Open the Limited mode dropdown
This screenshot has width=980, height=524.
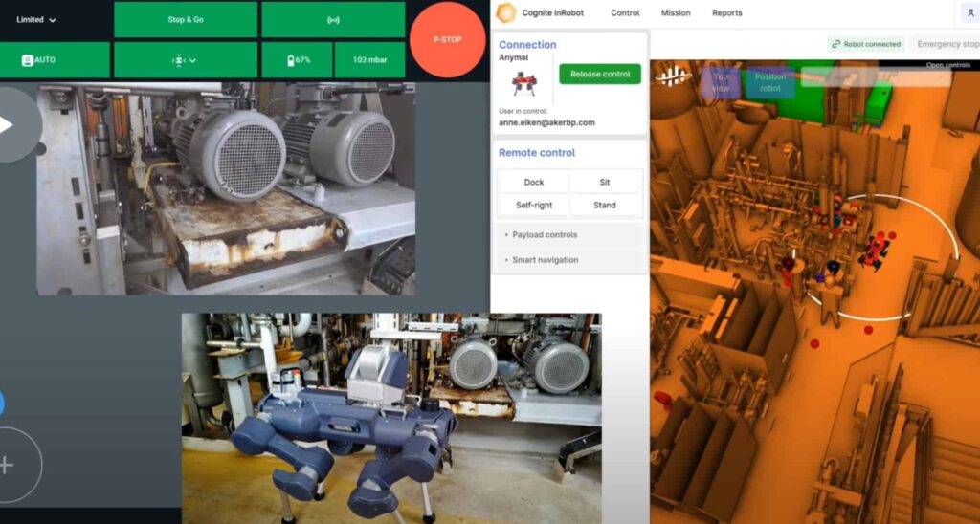pyautogui.click(x=36, y=19)
